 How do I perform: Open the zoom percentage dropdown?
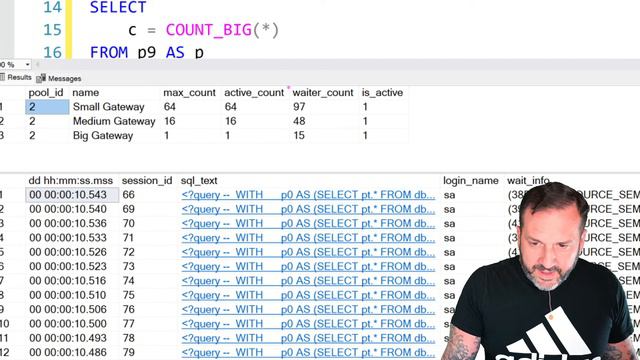pyautogui.click(x=27, y=64)
